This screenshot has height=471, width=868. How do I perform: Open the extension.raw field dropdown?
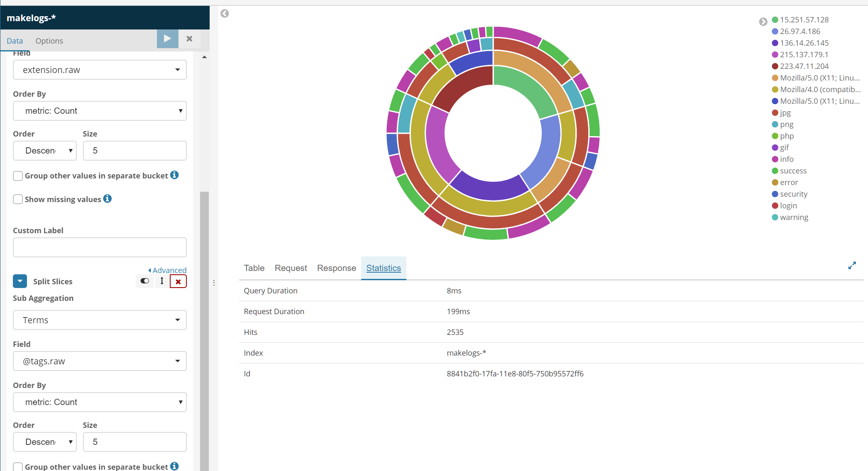pyautogui.click(x=100, y=70)
